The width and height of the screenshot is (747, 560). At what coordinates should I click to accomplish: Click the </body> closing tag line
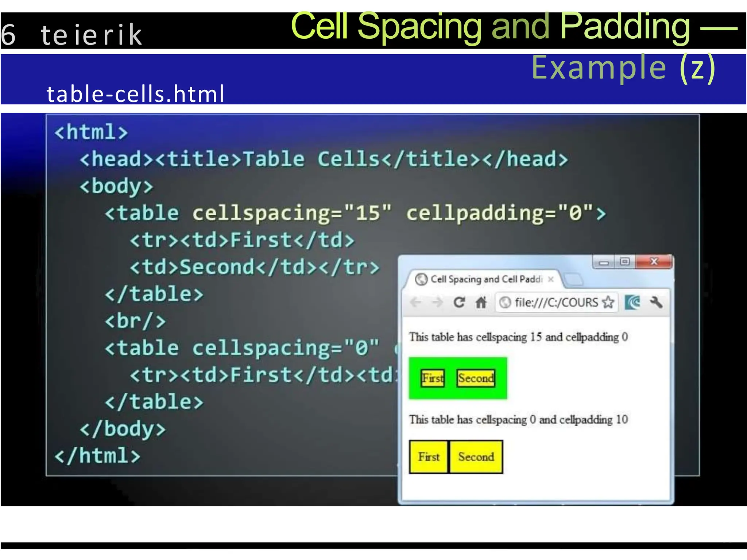123,429
